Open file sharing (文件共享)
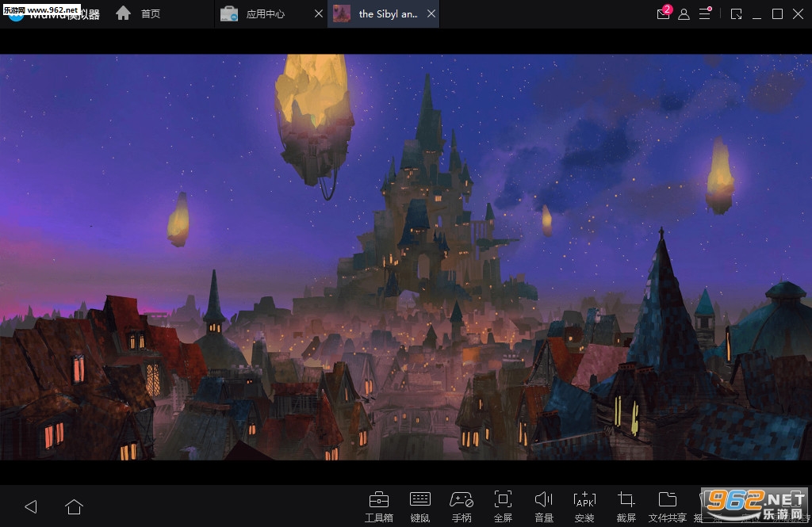The height and width of the screenshot is (527, 812). 668,505
